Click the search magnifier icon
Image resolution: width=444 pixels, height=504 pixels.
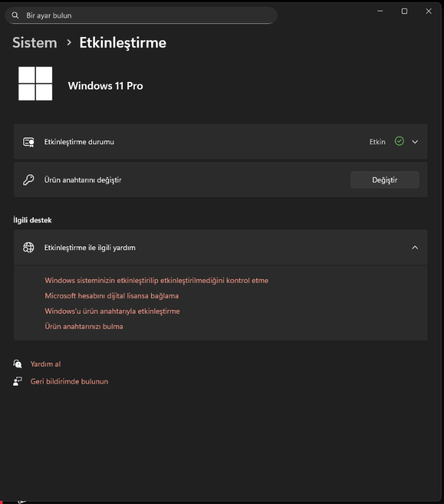(15, 15)
